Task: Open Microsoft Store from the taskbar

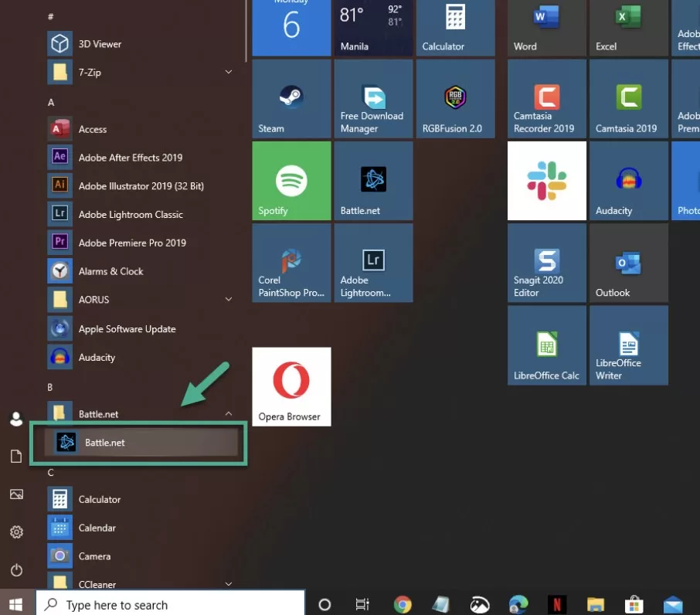Action: [634, 605]
